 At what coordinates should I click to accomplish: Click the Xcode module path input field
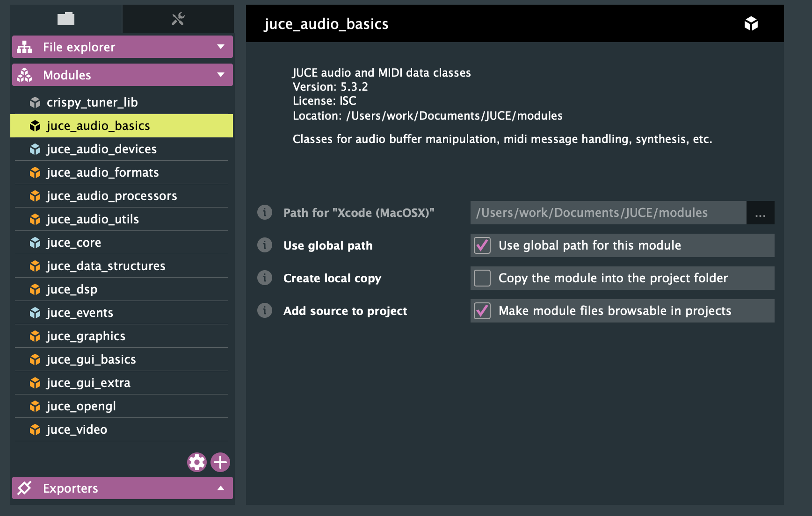(x=609, y=213)
